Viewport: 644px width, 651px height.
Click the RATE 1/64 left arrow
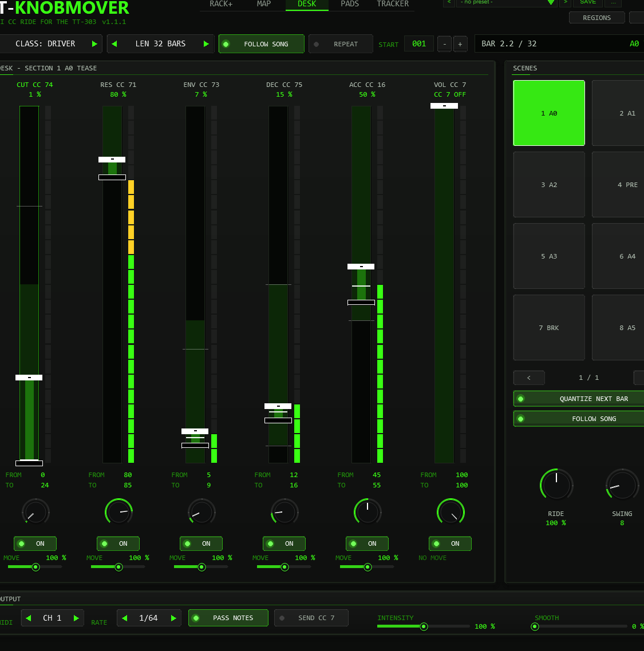[125, 618]
